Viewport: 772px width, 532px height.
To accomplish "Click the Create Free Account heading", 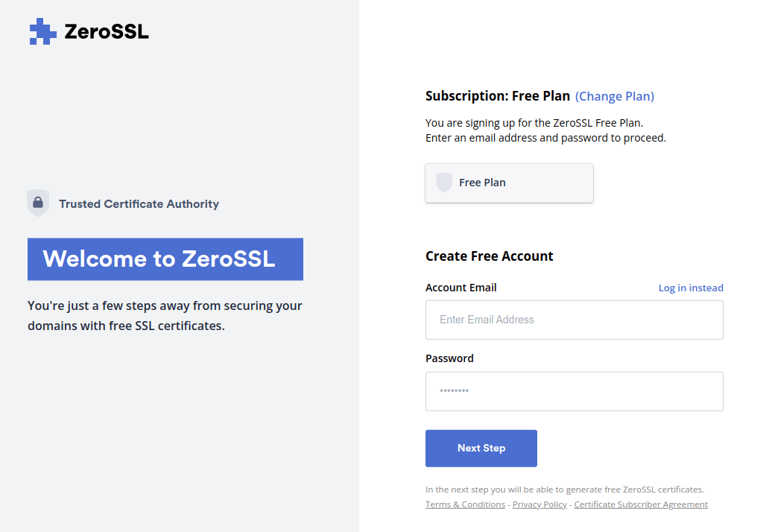I will (x=489, y=256).
